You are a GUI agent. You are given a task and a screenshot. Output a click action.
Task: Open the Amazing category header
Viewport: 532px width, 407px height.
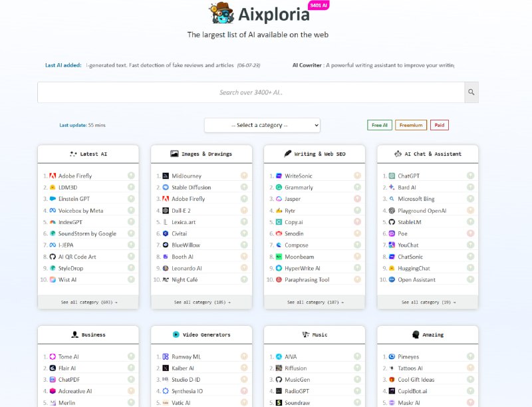[428, 335]
